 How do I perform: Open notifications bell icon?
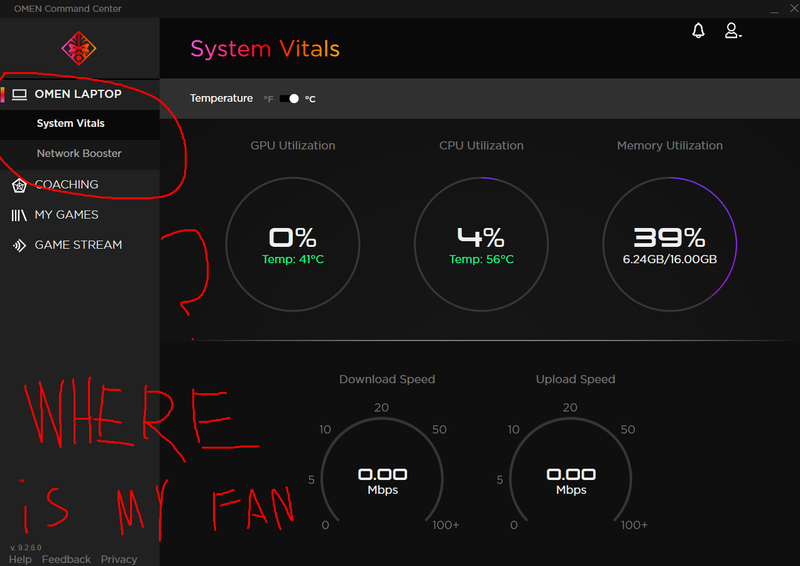[698, 31]
